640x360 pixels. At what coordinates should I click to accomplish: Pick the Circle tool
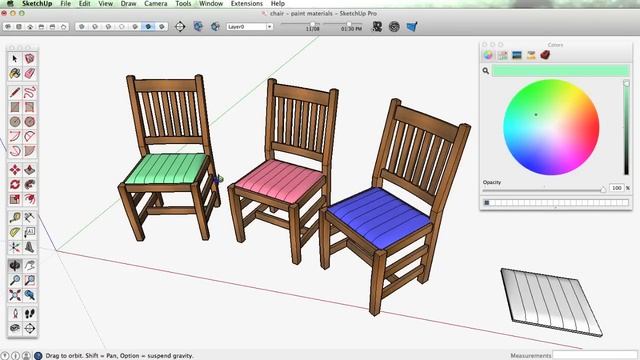(15, 122)
